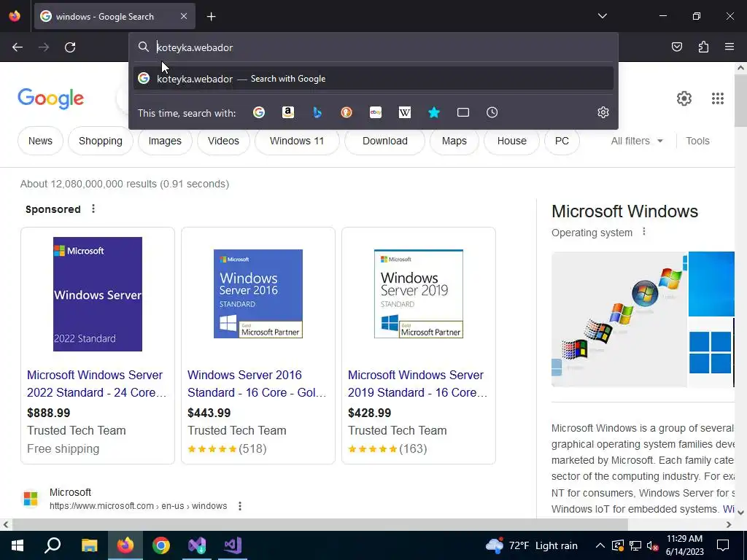Click the horizontal page scrollbar
The height and width of the screenshot is (560, 747).
320,524
